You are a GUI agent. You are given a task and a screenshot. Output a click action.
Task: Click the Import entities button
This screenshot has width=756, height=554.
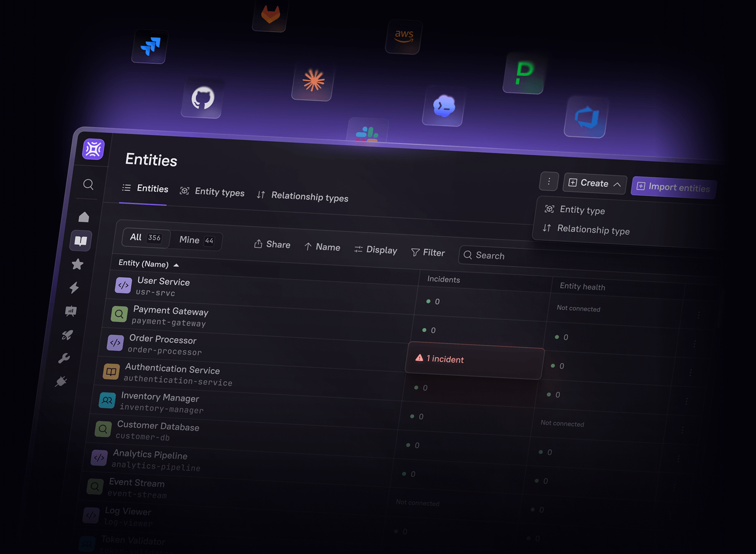(x=674, y=187)
